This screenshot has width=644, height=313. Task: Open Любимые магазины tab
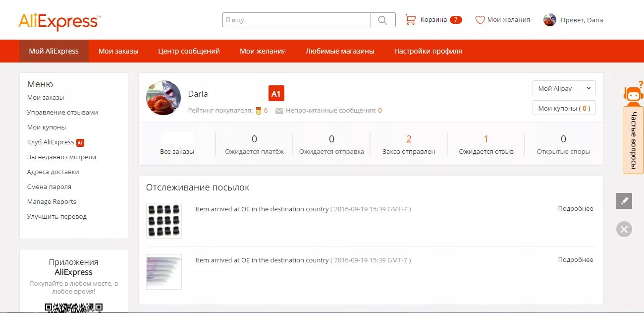coord(340,51)
